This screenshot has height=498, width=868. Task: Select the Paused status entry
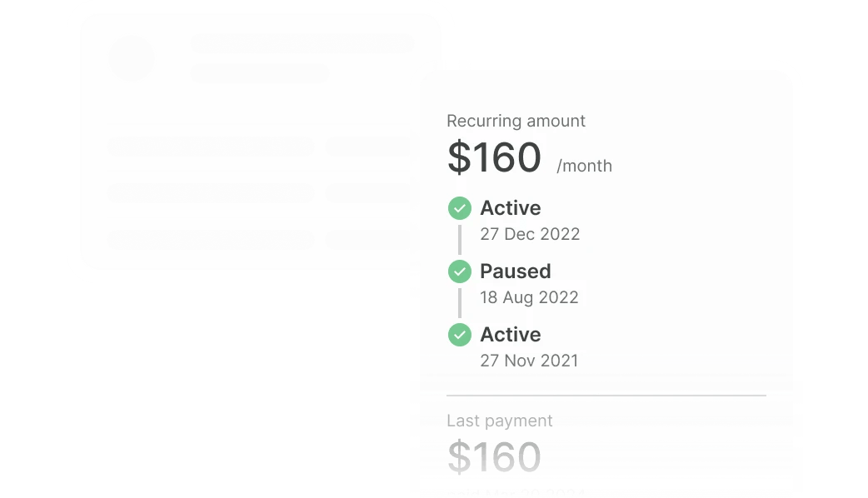tap(515, 271)
